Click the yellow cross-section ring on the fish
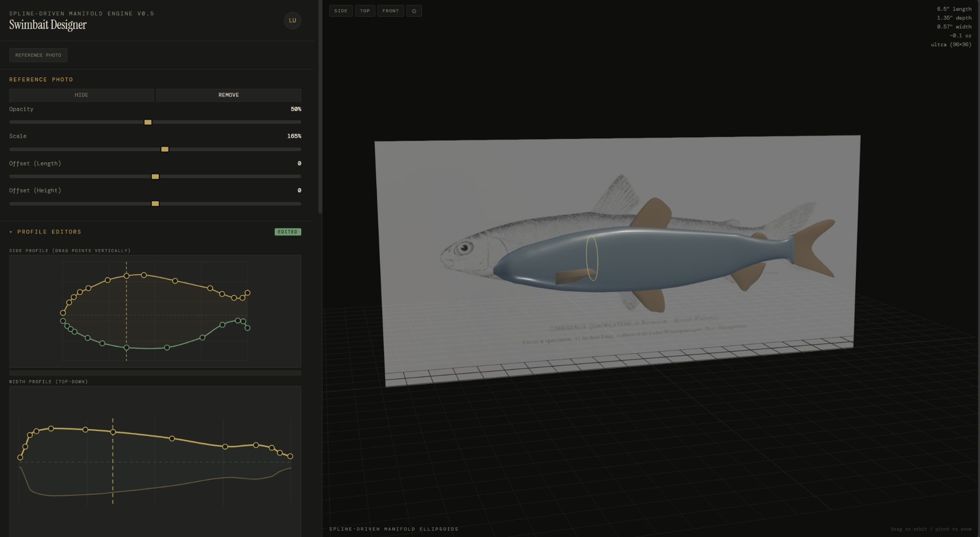Viewport: 980px width, 537px height. pyautogui.click(x=592, y=258)
